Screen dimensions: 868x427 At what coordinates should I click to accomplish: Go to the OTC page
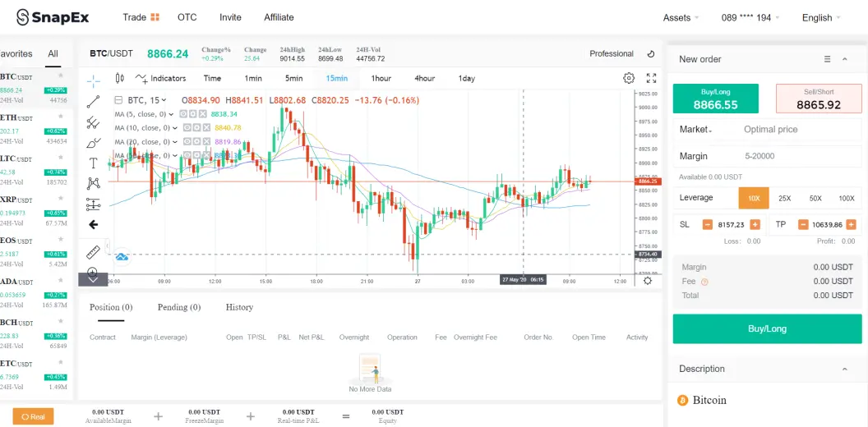tap(187, 17)
